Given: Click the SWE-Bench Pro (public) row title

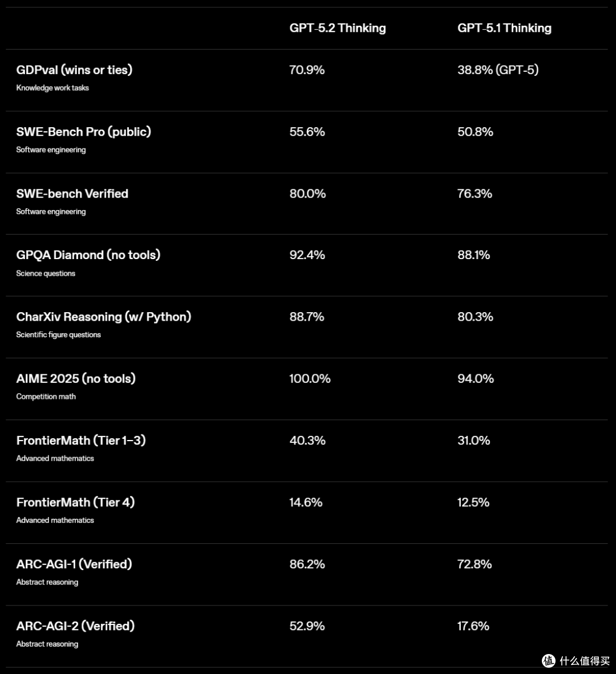Looking at the screenshot, I should (x=84, y=131).
